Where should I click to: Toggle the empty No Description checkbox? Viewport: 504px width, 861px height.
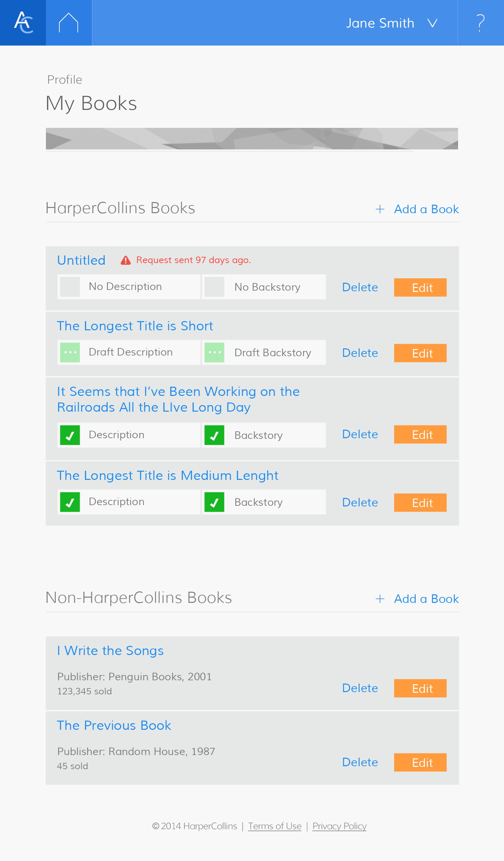pyautogui.click(x=70, y=287)
